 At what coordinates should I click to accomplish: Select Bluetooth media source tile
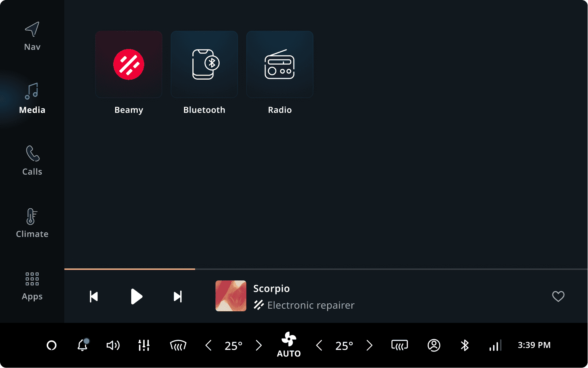click(x=204, y=64)
